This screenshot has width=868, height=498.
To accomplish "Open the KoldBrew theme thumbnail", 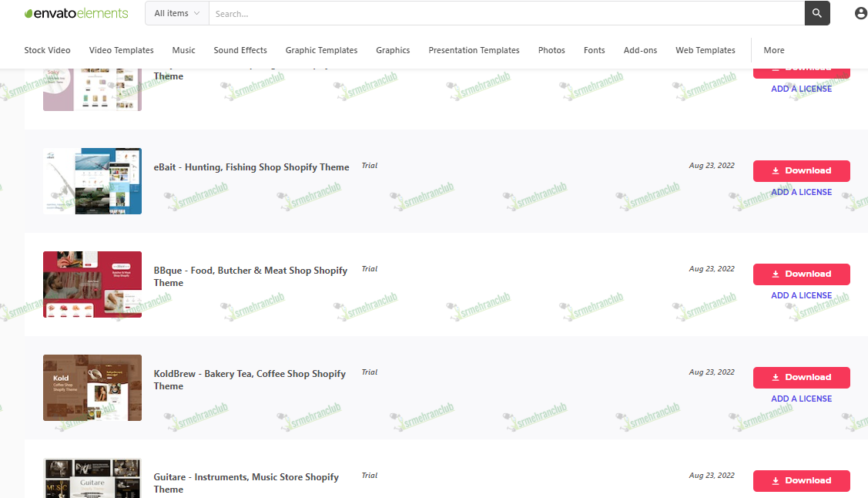I will pyautogui.click(x=92, y=388).
